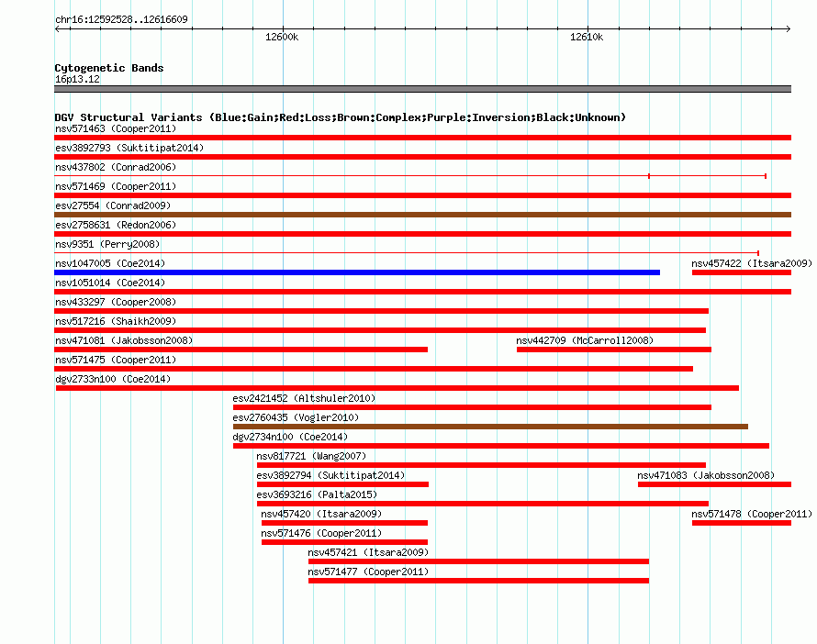
Task: Select dgv2733n100 (Coe2014) label
Action: (113, 379)
